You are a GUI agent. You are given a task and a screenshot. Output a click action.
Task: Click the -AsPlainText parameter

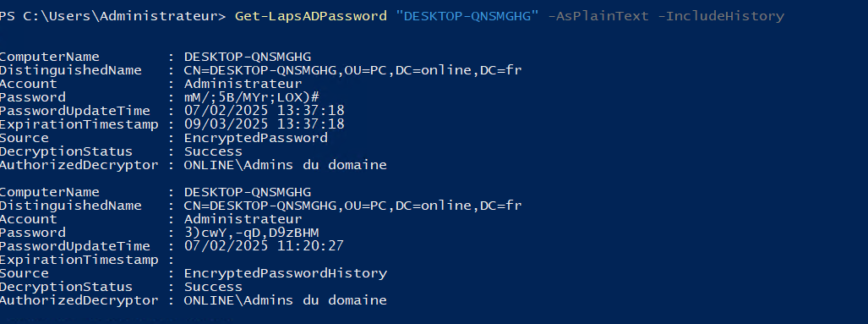598,16
